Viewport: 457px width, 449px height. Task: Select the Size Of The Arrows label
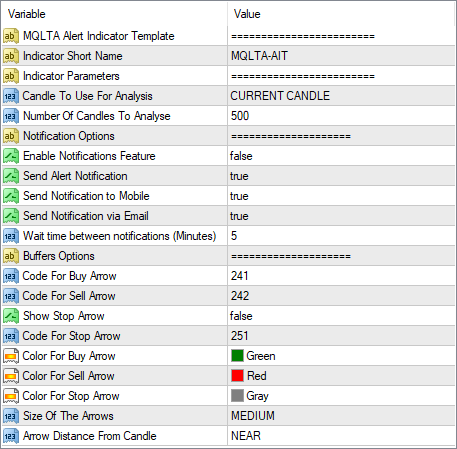(68, 416)
